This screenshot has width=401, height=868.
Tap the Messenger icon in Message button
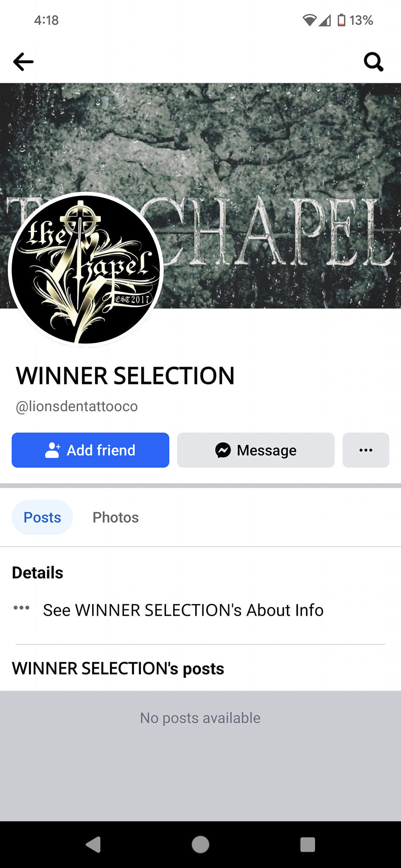coord(223,450)
